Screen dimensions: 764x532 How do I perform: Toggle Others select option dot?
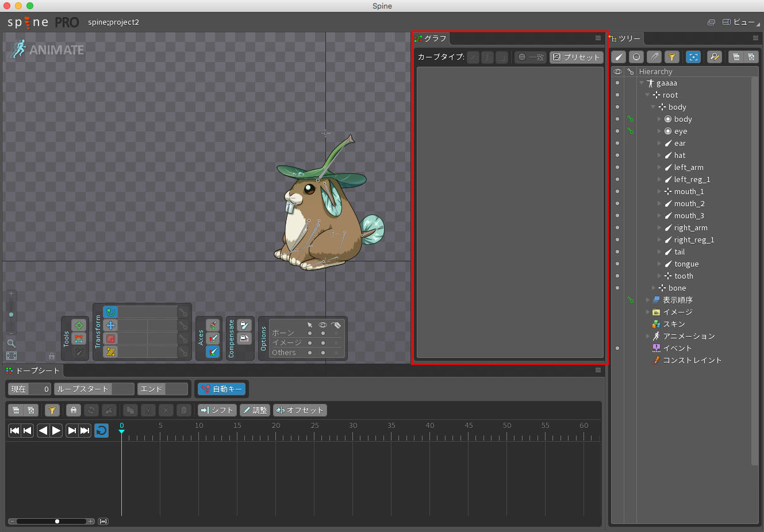pos(310,353)
